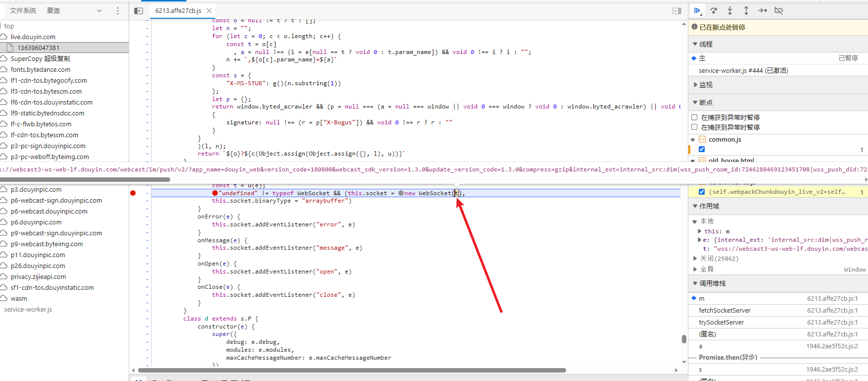This screenshot has width=868, height=381.
Task: Click the cloud icon beside p3.douyinpic.com
Action: tap(4, 189)
